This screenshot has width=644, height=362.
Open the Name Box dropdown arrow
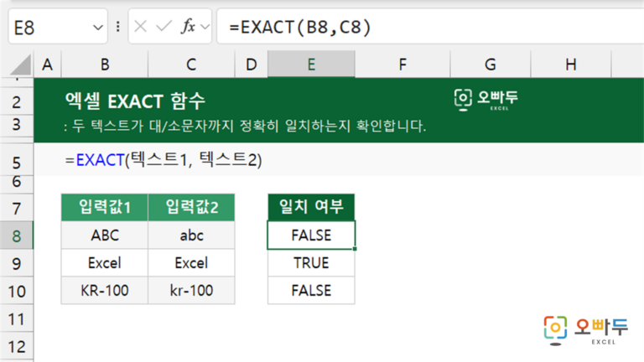click(98, 28)
